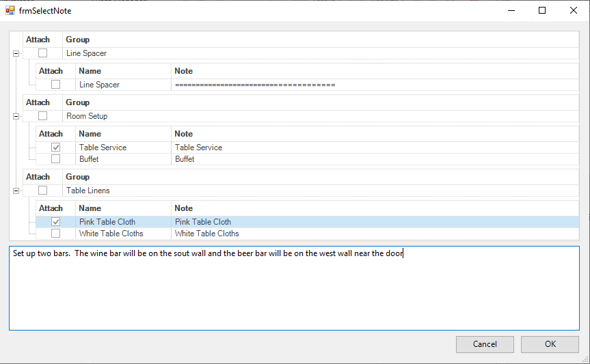Click the Note column header under Room Setup
This screenshot has width=590, height=364.
pos(375,134)
